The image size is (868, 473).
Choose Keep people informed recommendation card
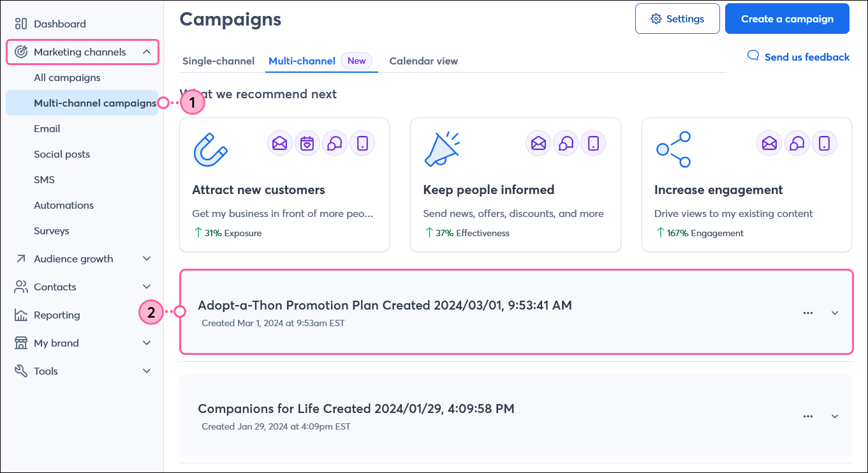pos(515,184)
